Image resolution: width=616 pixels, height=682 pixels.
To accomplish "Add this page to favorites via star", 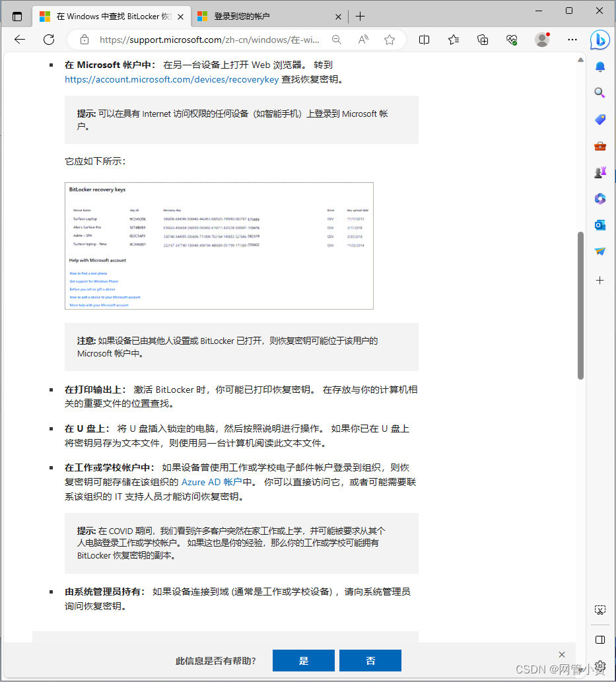I will [390, 40].
